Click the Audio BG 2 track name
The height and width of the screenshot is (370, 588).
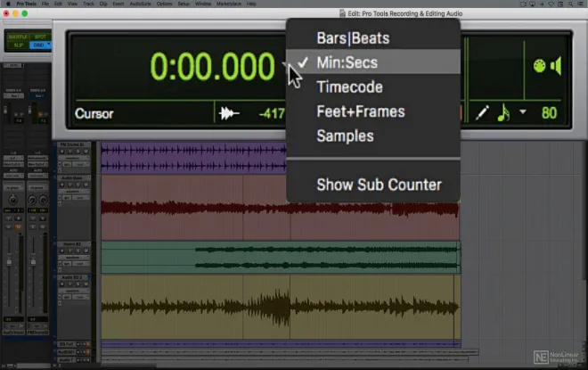click(73, 277)
